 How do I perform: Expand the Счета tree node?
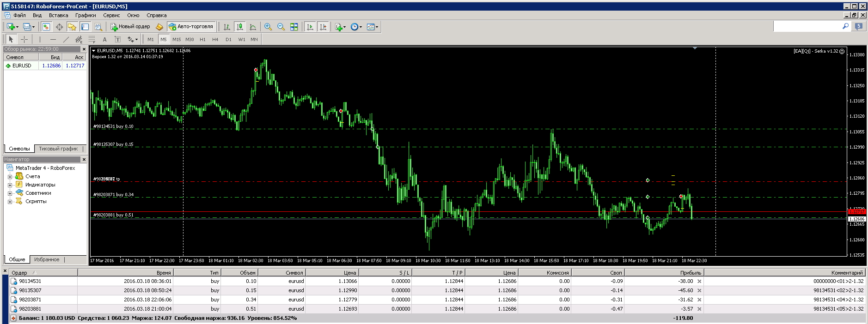(10, 177)
